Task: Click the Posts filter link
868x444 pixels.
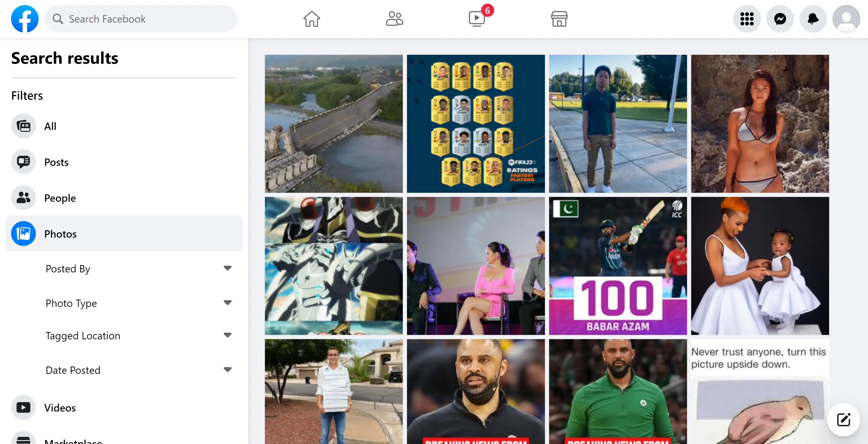Action: click(x=56, y=162)
